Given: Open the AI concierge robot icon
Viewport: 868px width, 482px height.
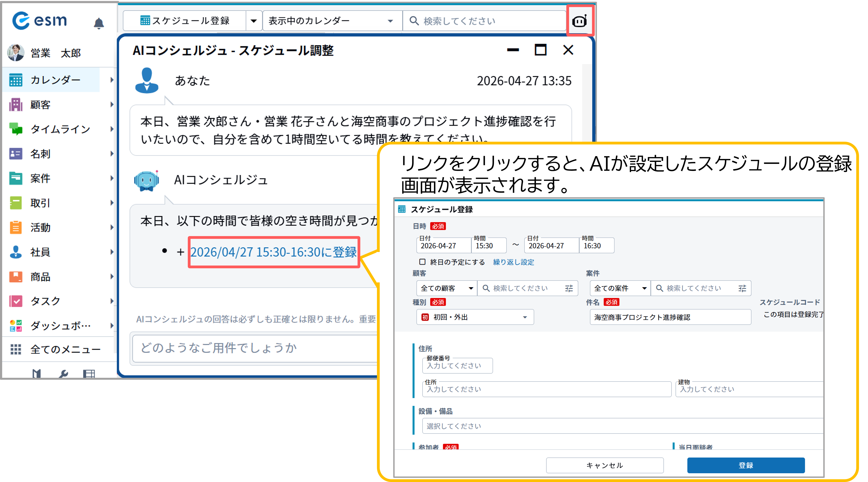Looking at the screenshot, I should tap(579, 21).
